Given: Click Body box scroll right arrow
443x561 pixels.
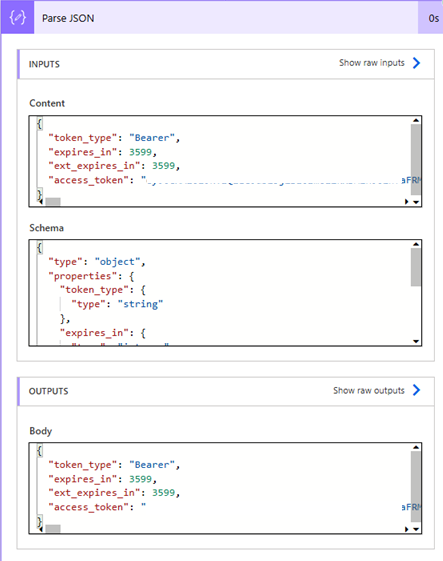Looking at the screenshot, I should pyautogui.click(x=407, y=529).
